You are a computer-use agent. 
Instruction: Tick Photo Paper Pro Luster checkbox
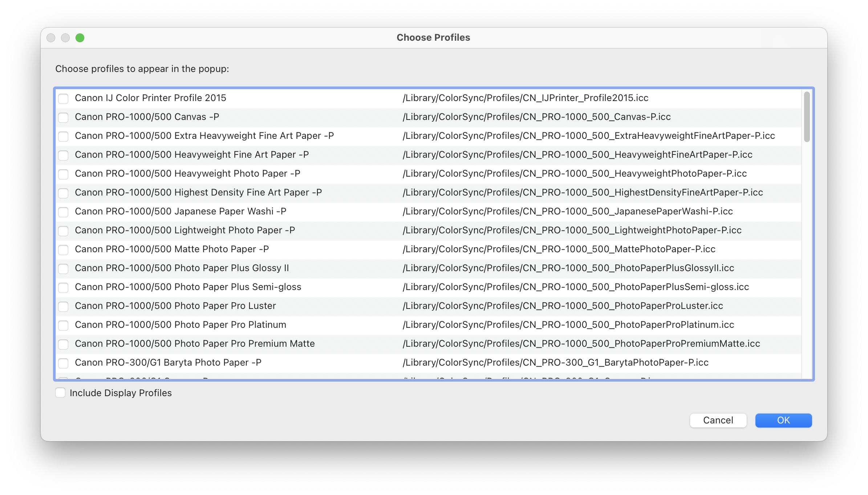pos(63,306)
